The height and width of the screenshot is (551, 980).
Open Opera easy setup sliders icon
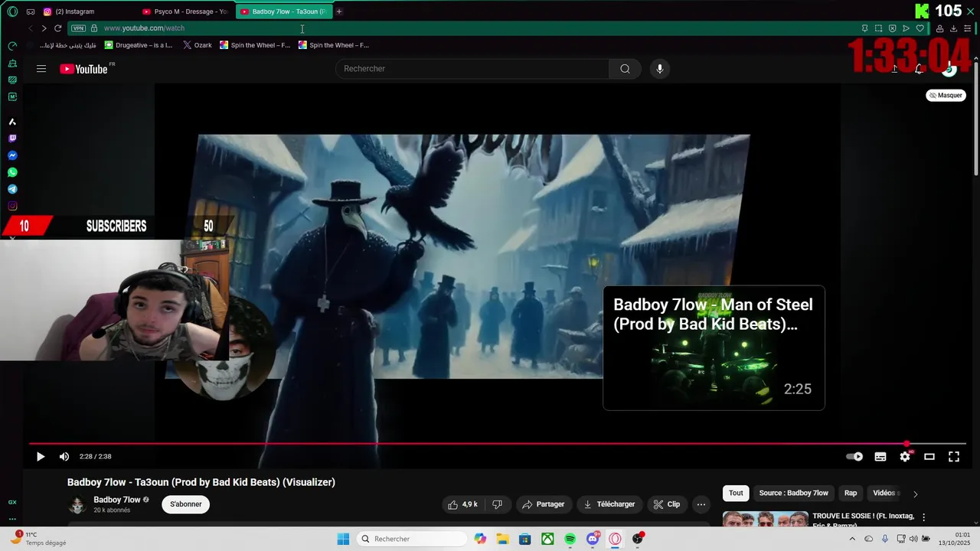coord(967,28)
